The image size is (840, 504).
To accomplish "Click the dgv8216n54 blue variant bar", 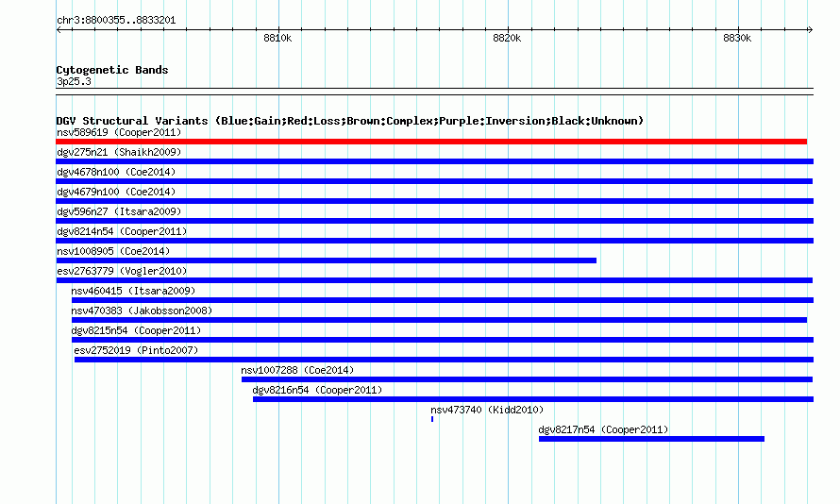I will click(533, 399).
